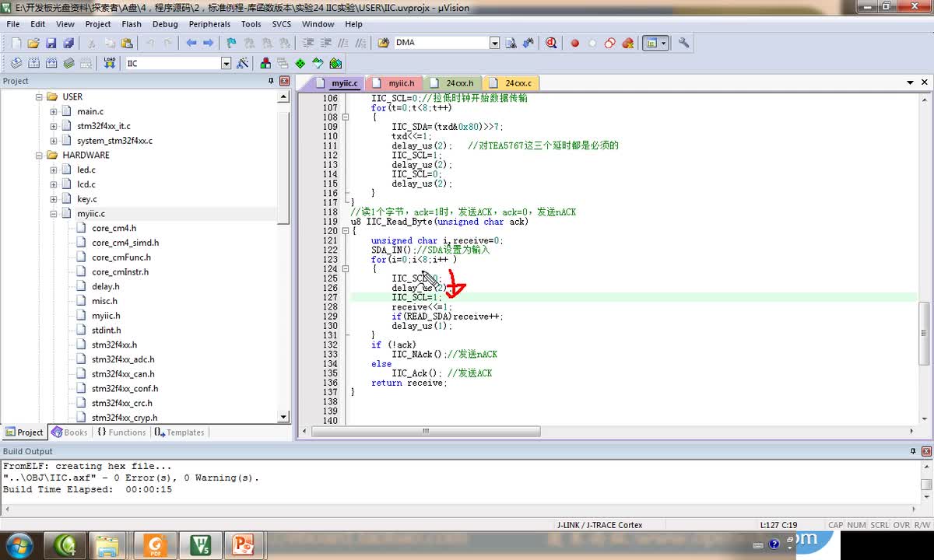
Task: Click inside the DMA search field
Action: pos(441,43)
